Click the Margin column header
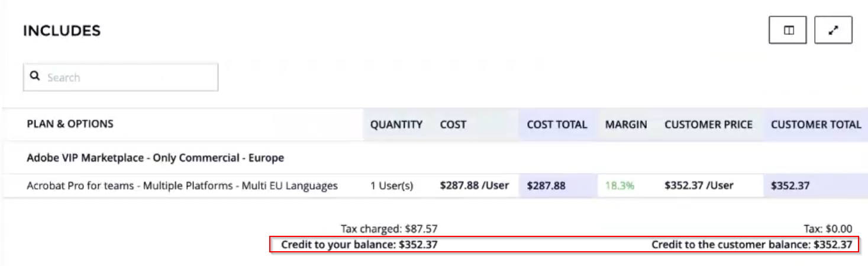The width and height of the screenshot is (868, 266). [x=625, y=125]
